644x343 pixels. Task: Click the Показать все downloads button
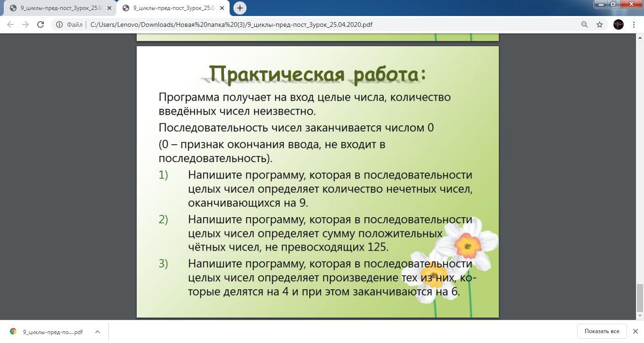[x=602, y=331]
